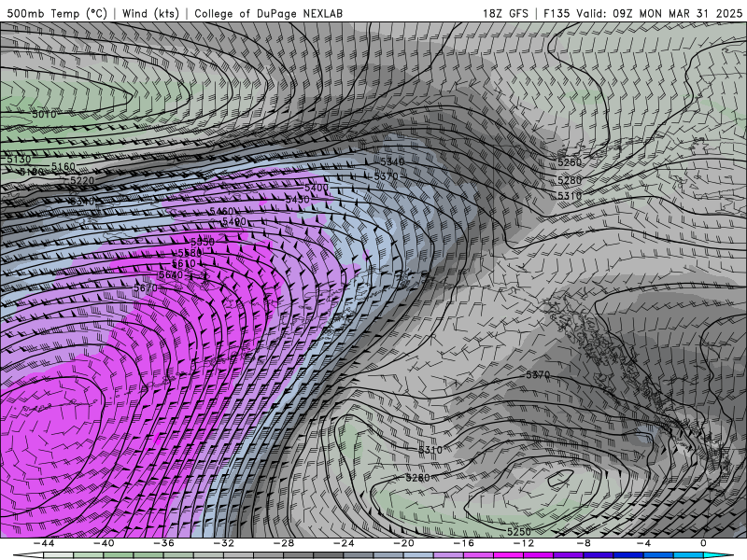Click the 5430 height contour label

click(x=297, y=200)
